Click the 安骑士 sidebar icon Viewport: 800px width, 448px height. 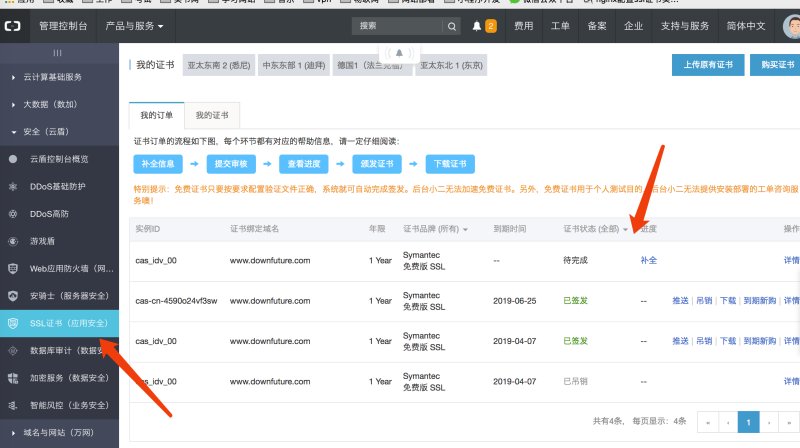click(x=13, y=295)
